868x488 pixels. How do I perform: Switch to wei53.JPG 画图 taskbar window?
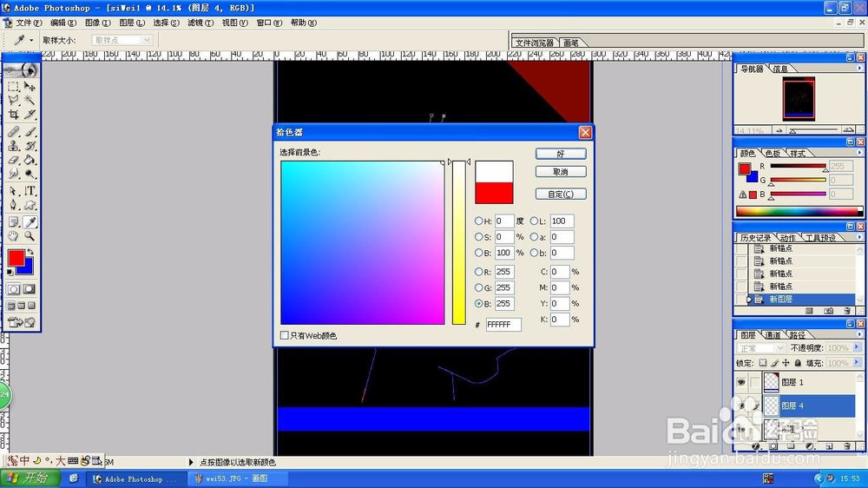pyautogui.click(x=238, y=478)
